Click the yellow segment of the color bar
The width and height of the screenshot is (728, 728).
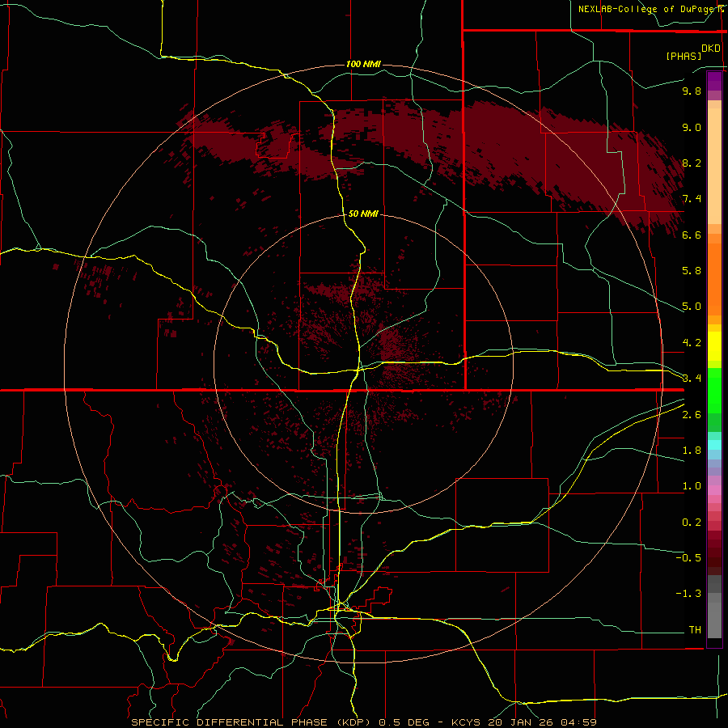coord(714,346)
